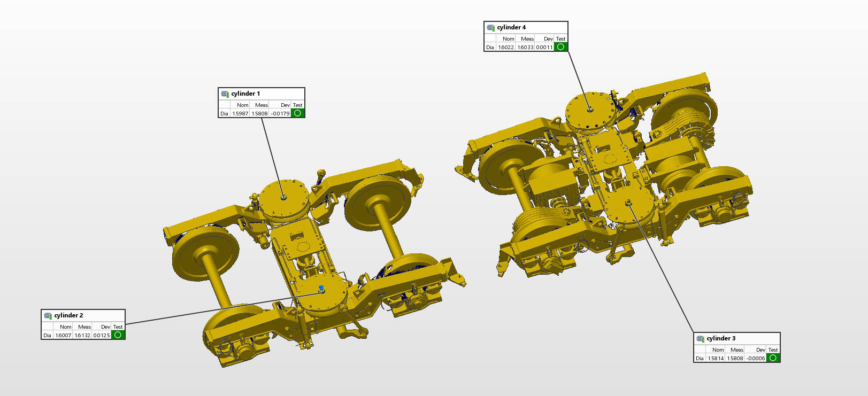This screenshot has width=868, height=396.
Task: Click nominal value 1.6022 in cylinder 4
Action: [506, 48]
